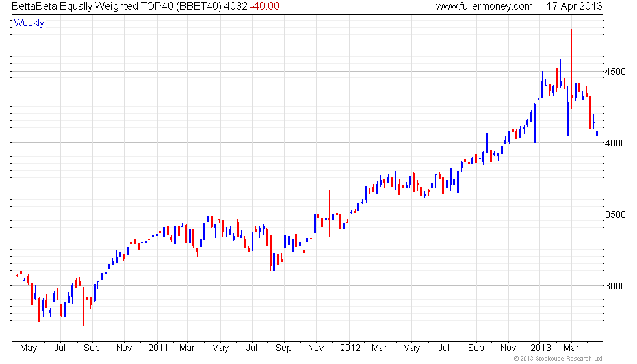Click the 4000 price axis label
This screenshot has width=637, height=364.
(x=616, y=143)
